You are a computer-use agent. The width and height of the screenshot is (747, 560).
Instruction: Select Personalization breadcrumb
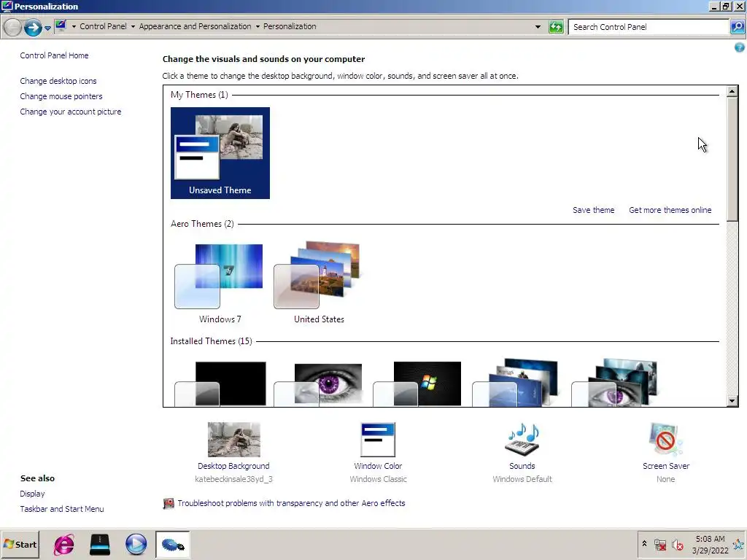[x=290, y=27]
